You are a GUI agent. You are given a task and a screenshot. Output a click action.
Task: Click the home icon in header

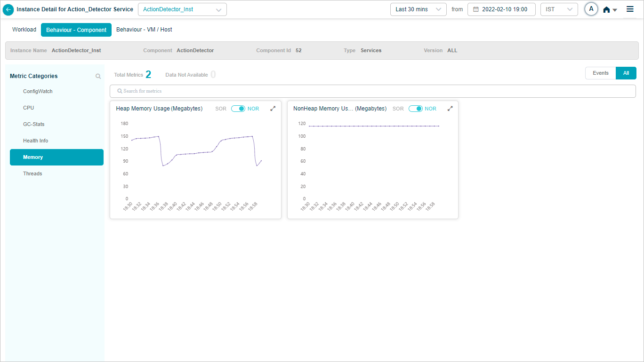pyautogui.click(x=607, y=10)
